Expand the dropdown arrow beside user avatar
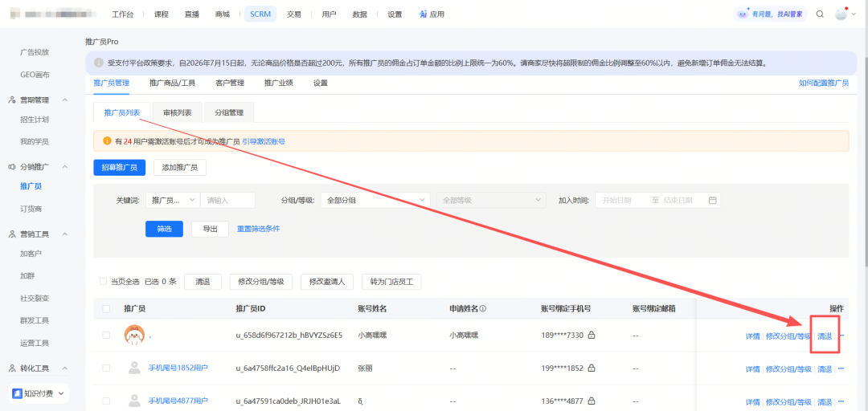Viewport: 868px width, 411px height. pyautogui.click(x=854, y=14)
